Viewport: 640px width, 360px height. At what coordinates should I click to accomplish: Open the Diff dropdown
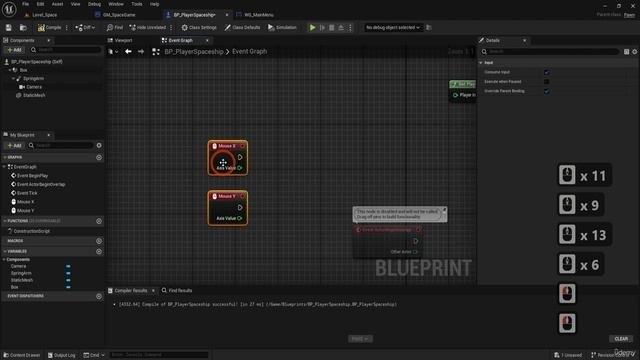pos(85,27)
